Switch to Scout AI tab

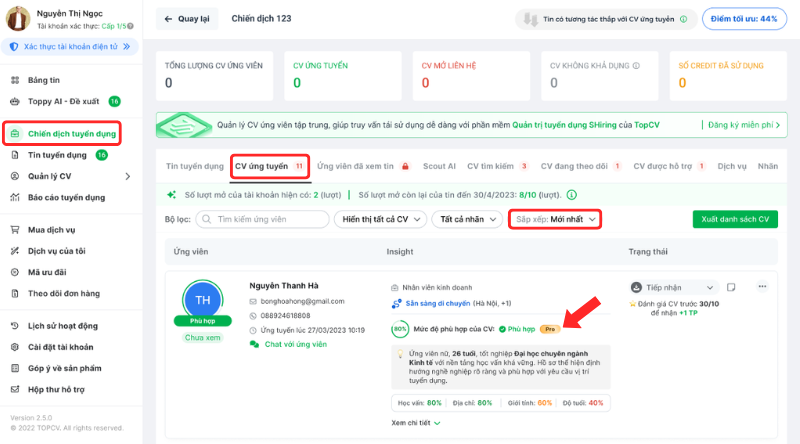pos(439,166)
